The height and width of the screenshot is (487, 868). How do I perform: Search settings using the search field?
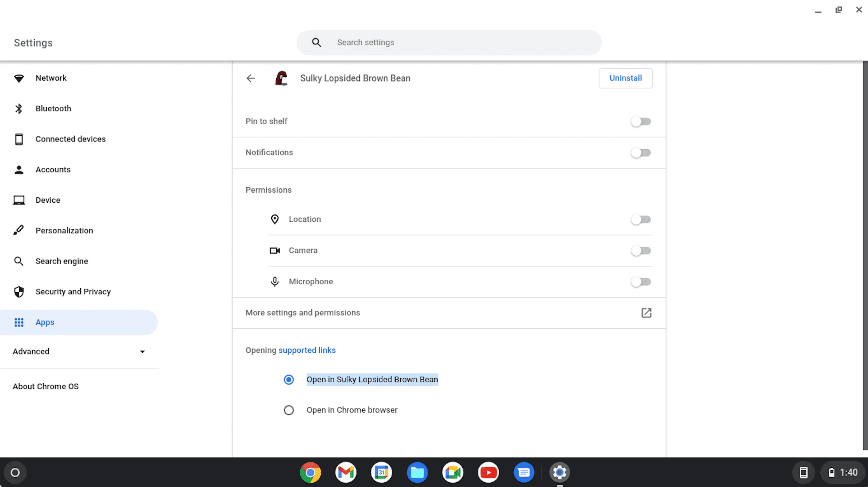449,42
